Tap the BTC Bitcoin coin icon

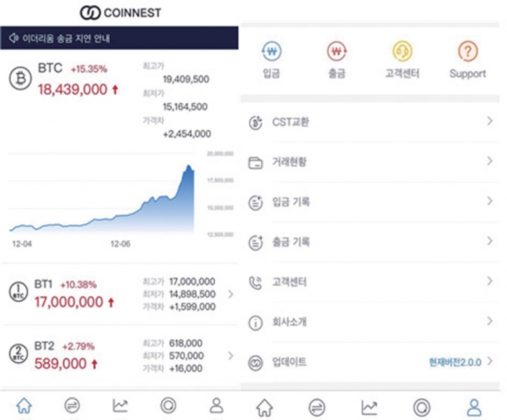tap(20, 78)
